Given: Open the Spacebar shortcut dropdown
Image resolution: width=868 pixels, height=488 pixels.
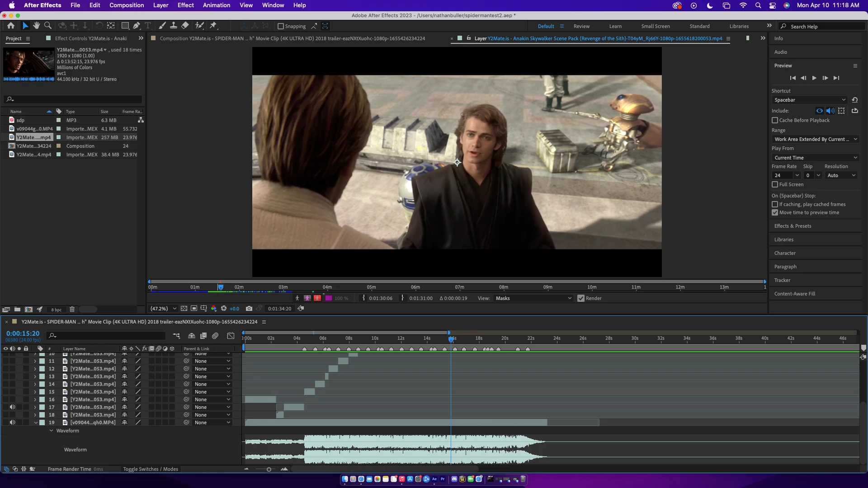Looking at the screenshot, I should point(809,100).
